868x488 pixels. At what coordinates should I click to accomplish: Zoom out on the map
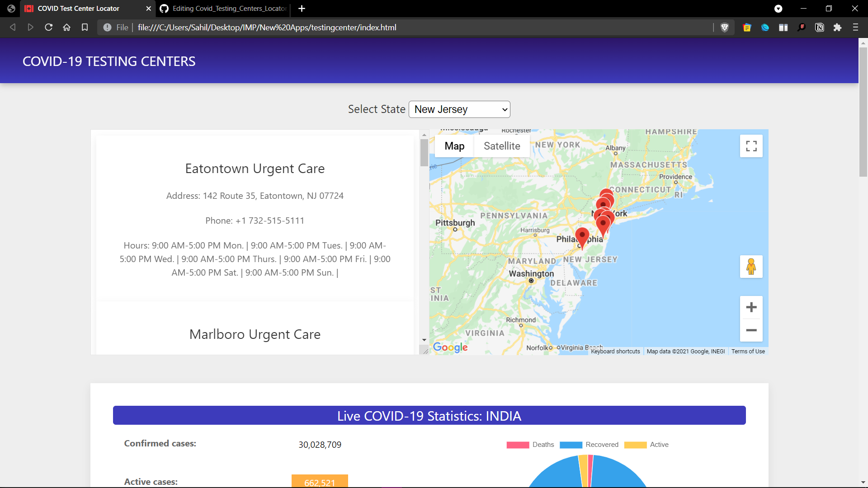(751, 330)
